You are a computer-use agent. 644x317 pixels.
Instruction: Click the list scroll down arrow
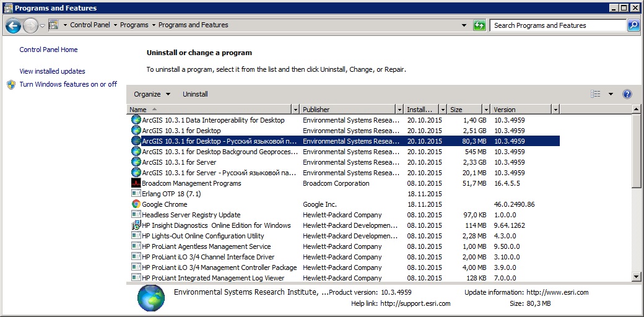636,276
